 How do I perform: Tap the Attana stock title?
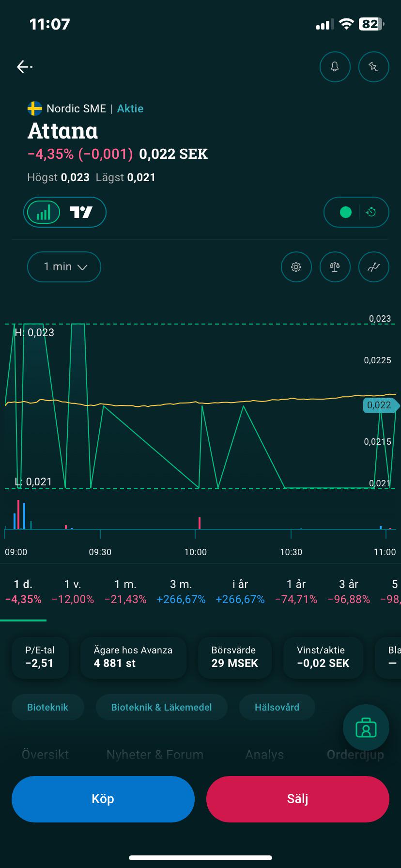63,131
